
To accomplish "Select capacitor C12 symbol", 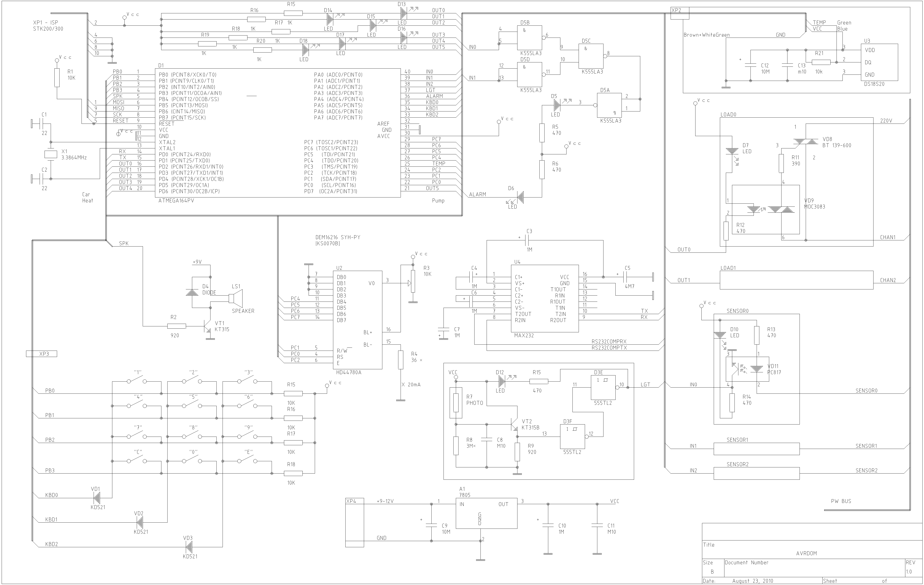I will pyautogui.click(x=750, y=65).
